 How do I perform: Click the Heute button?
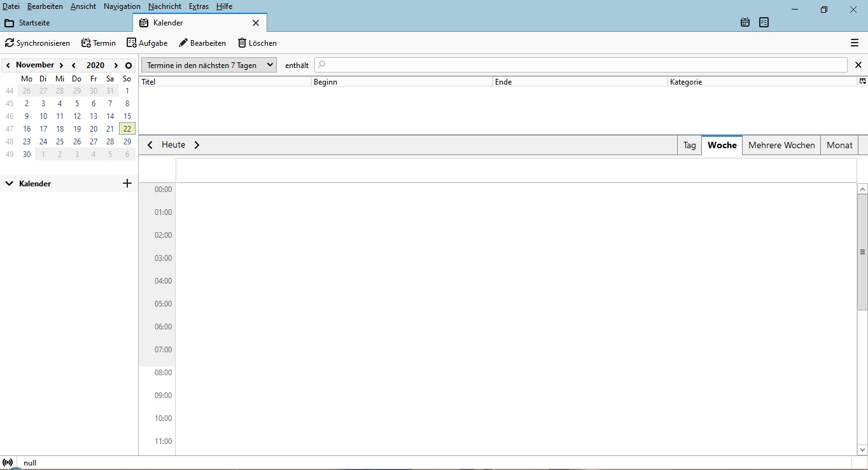(x=173, y=145)
